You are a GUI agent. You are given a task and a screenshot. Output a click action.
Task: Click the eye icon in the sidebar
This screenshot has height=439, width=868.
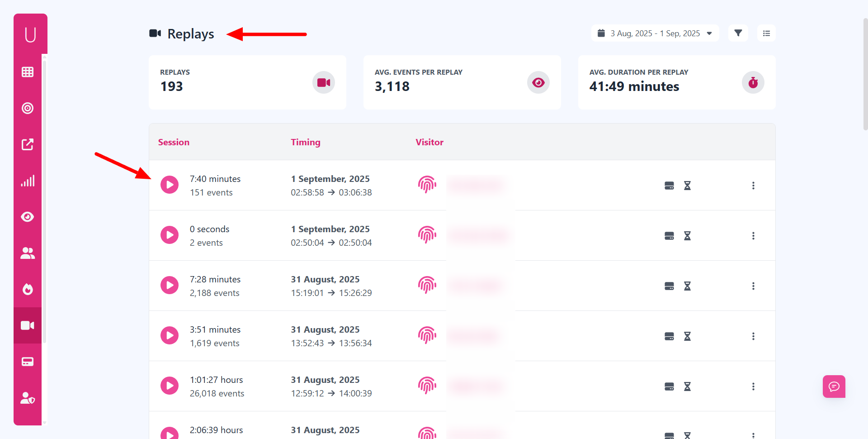coord(28,217)
